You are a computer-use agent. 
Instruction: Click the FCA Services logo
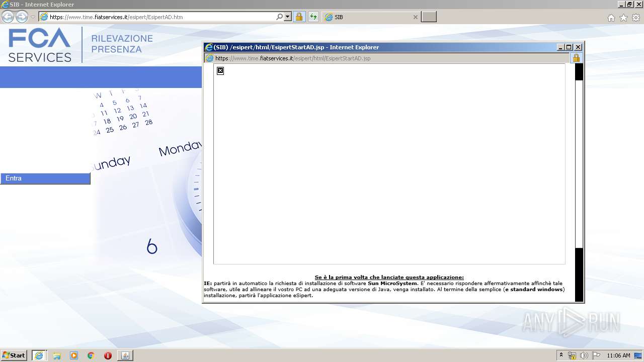[40, 45]
